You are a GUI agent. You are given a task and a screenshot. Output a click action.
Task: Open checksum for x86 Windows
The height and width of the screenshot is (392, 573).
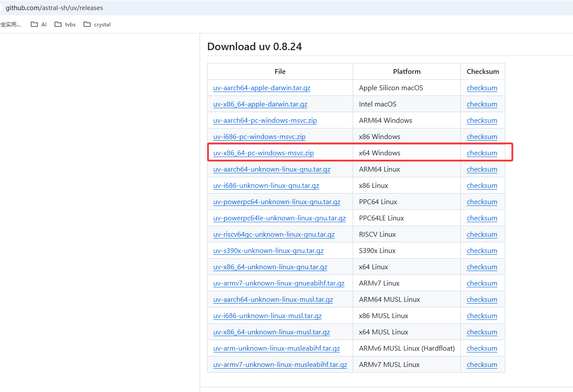(x=482, y=137)
